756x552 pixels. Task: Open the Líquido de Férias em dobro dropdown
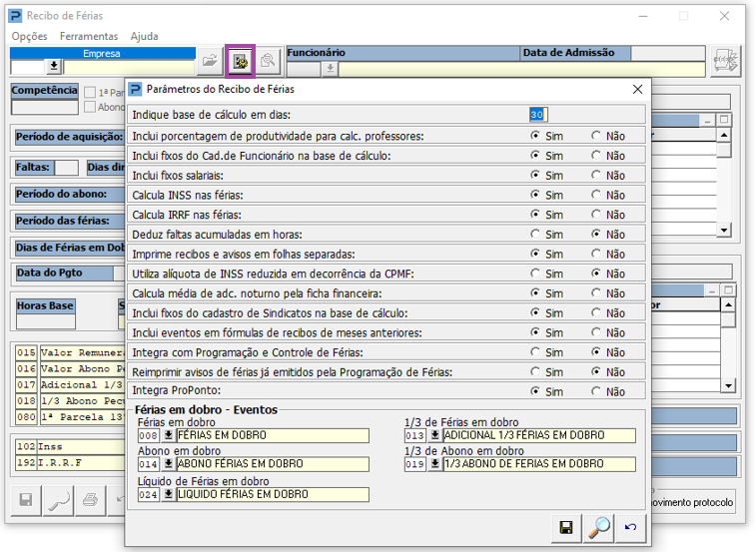[x=168, y=494]
